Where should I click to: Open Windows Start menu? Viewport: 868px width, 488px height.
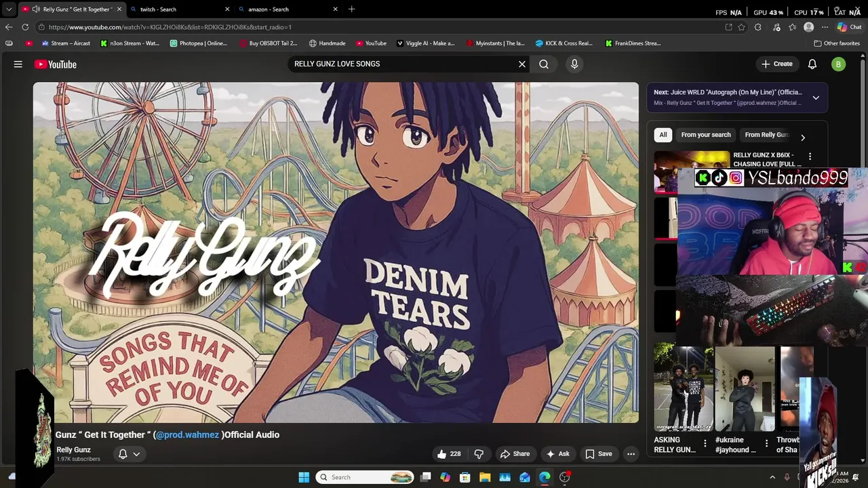pyautogui.click(x=304, y=477)
